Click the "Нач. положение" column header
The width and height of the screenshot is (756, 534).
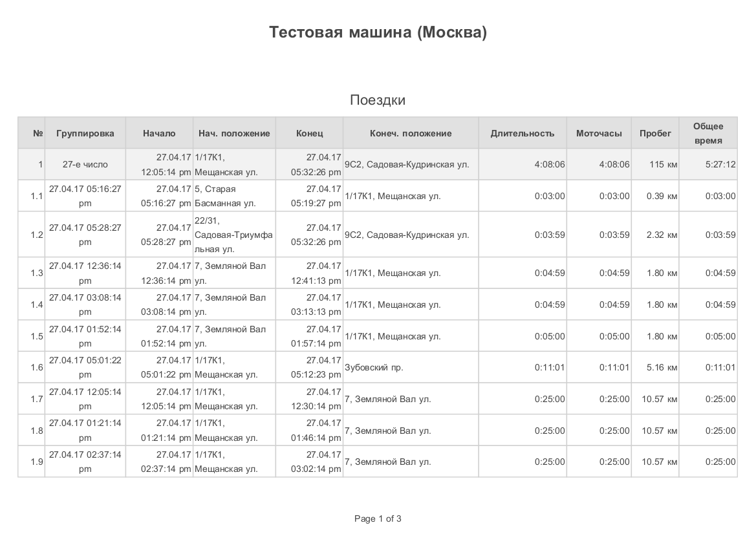pyautogui.click(x=234, y=133)
